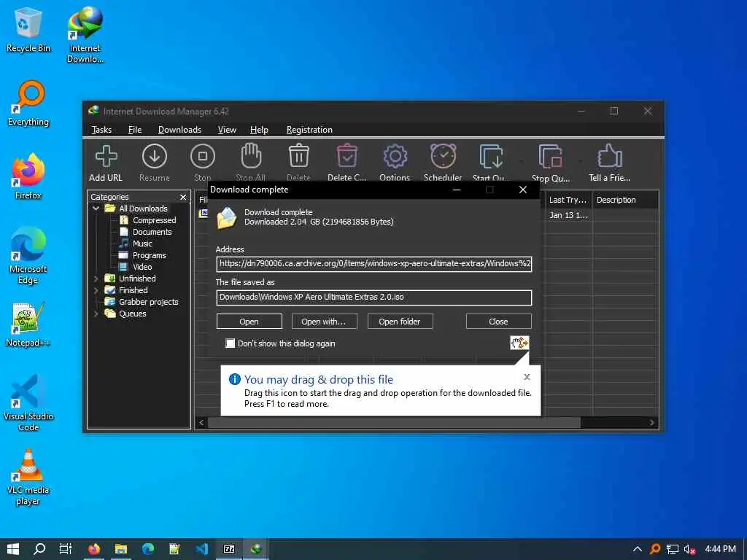This screenshot has height=560, width=747.
Task: Click the taskbar search magnifier icon
Action: click(39, 549)
